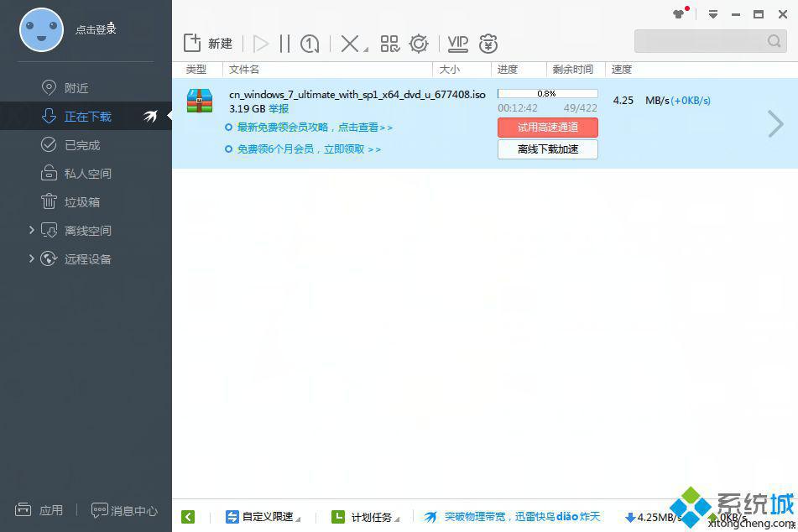Click the 离线下载加速 button
This screenshot has height=532, width=798.
click(547, 149)
